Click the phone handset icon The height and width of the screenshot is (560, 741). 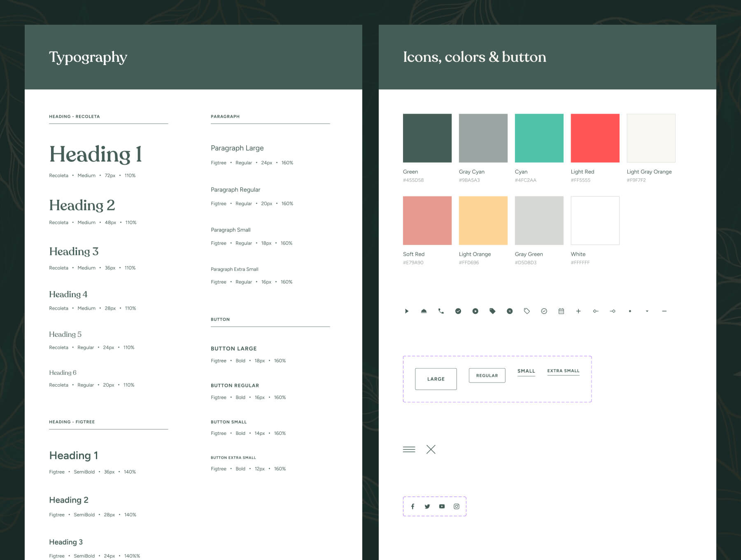pos(441,311)
